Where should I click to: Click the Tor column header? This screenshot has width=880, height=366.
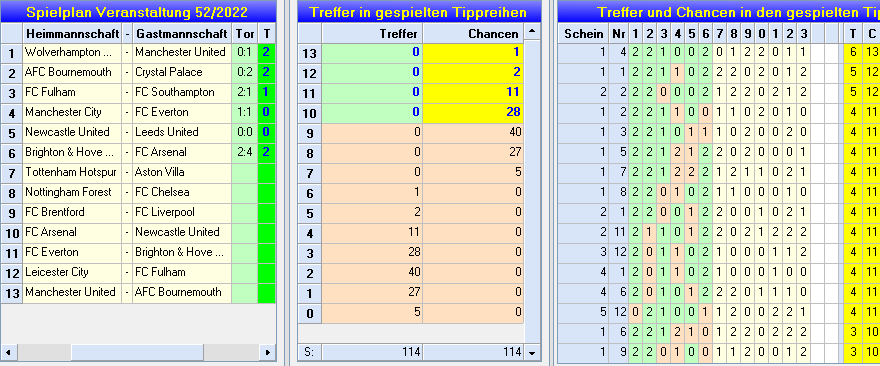click(x=245, y=34)
